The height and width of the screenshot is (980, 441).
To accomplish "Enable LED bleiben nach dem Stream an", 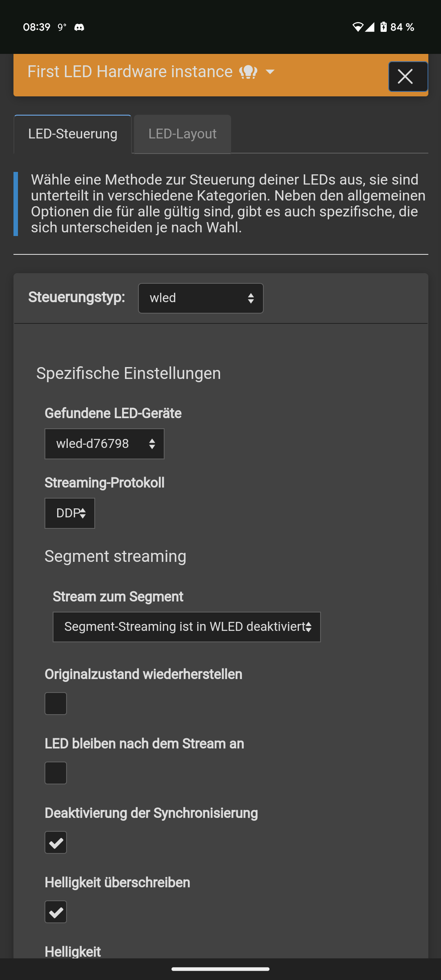I will click(56, 773).
